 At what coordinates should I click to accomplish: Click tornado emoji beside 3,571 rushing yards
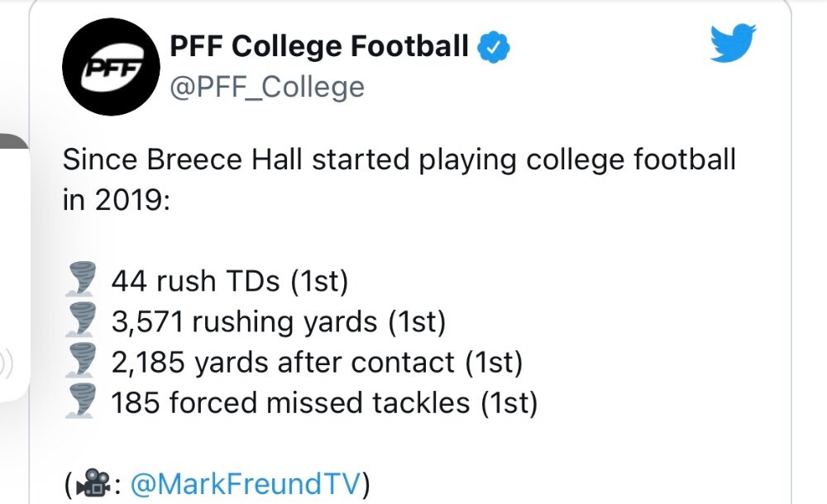(x=81, y=320)
